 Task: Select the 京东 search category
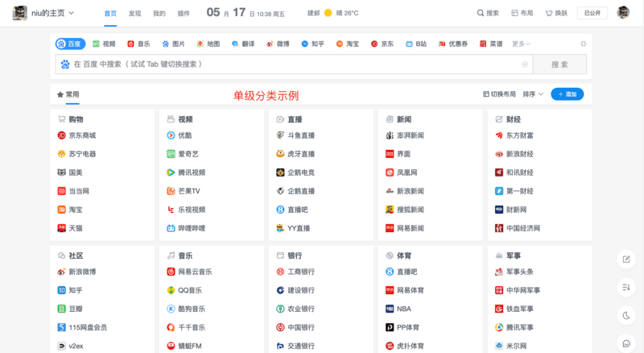[382, 44]
